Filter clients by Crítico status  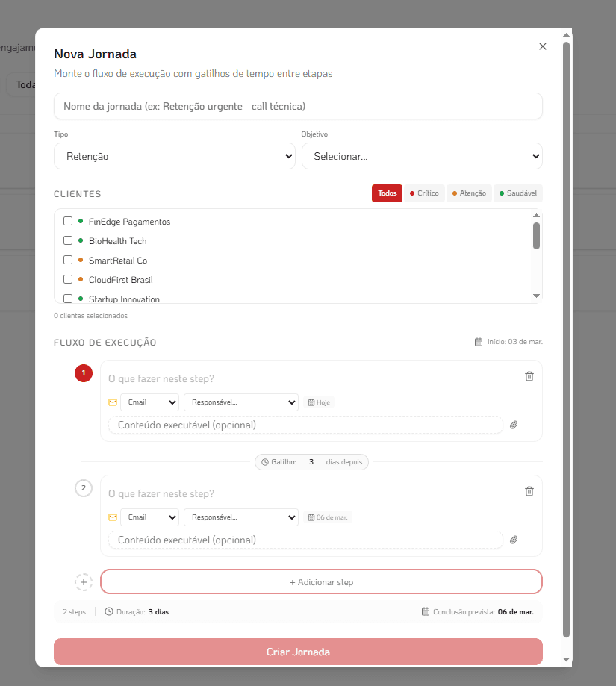tap(424, 193)
